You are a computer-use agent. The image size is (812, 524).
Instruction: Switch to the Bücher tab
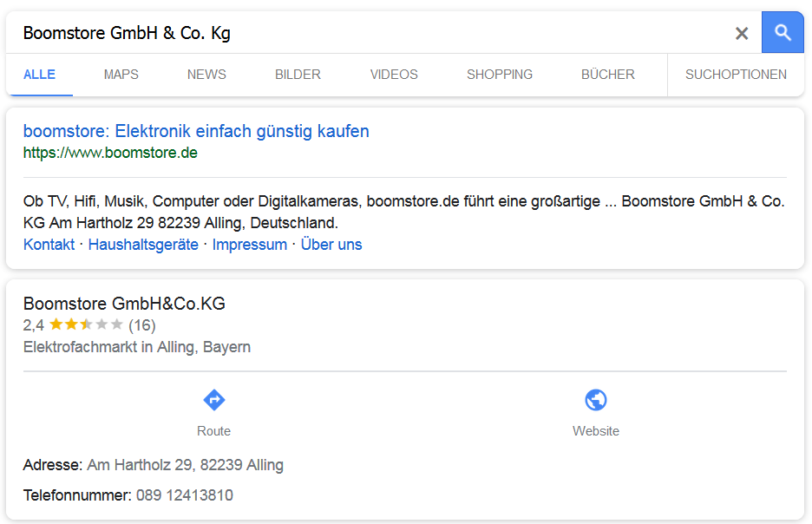click(607, 75)
